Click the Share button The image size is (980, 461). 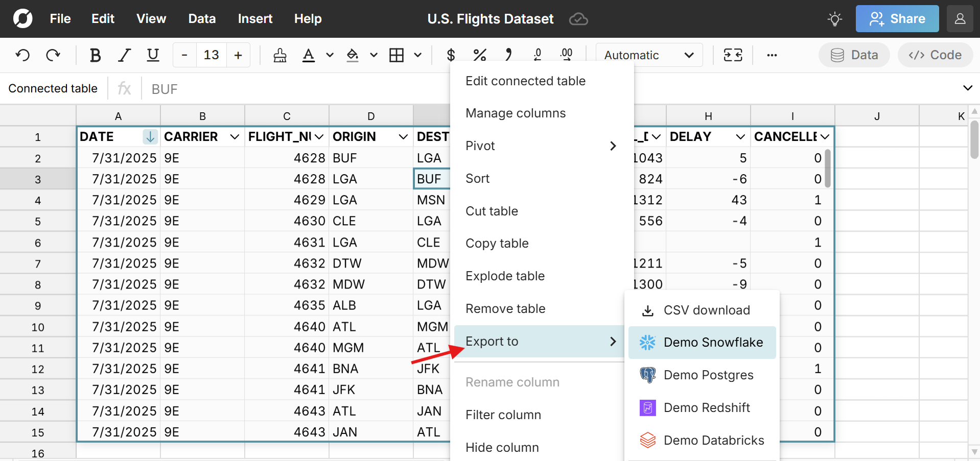click(897, 18)
